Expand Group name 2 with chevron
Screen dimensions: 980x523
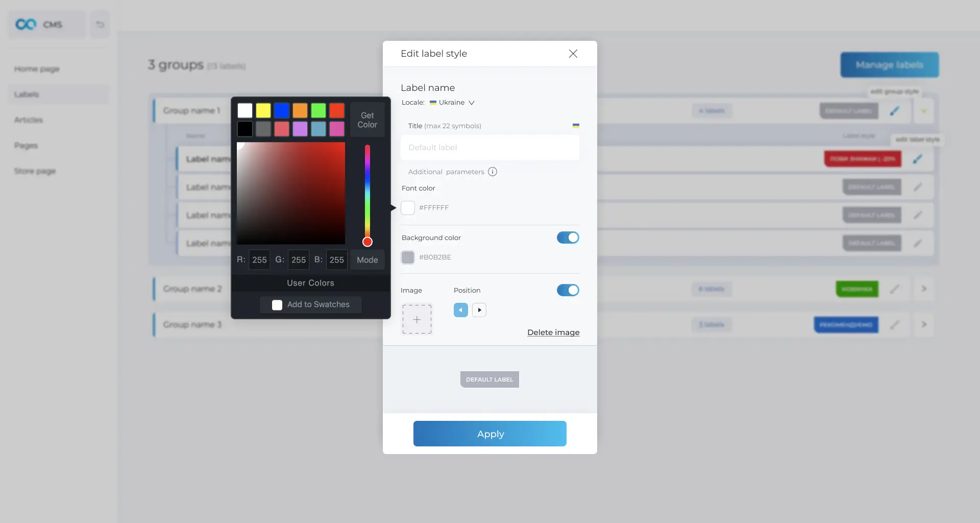(x=923, y=289)
